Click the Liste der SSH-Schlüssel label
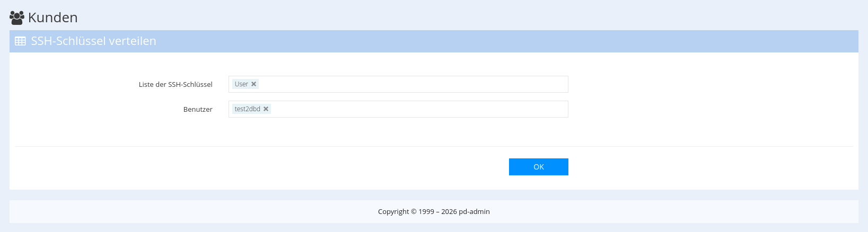The width and height of the screenshot is (868, 232). click(x=176, y=85)
